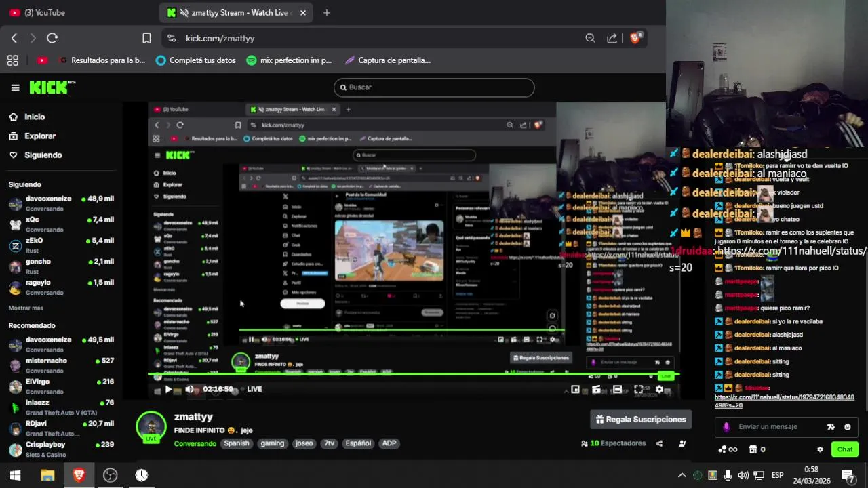Viewport: 868px width, 488px height.
Task: Select the Español tag
Action: tap(358, 443)
